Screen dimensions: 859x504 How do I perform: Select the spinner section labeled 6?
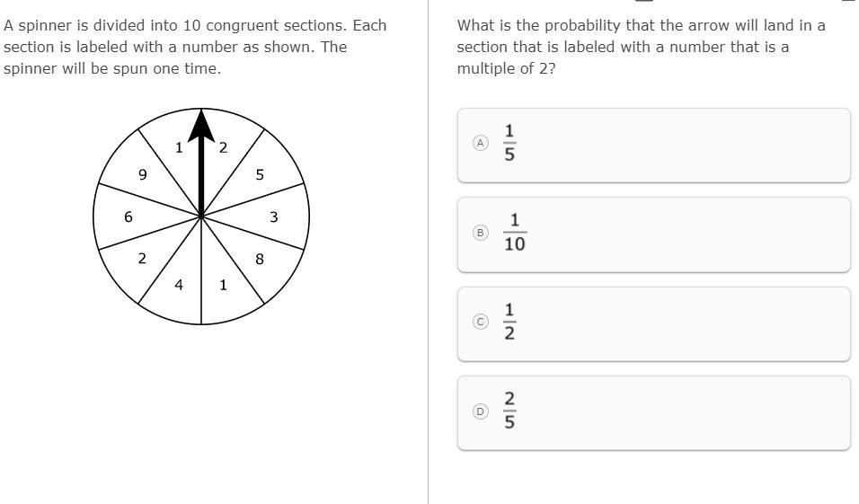click(x=128, y=217)
